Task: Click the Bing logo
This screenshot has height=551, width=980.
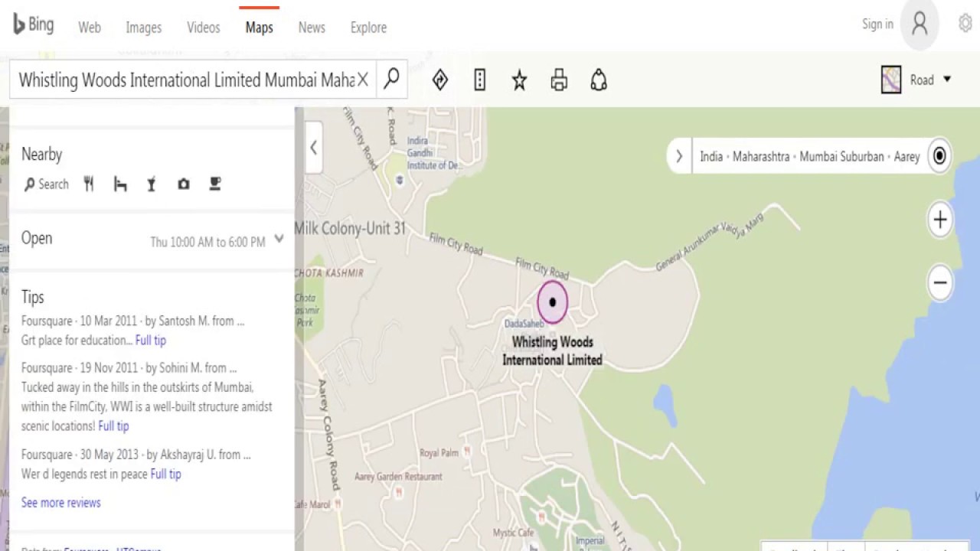Action: pos(34,25)
